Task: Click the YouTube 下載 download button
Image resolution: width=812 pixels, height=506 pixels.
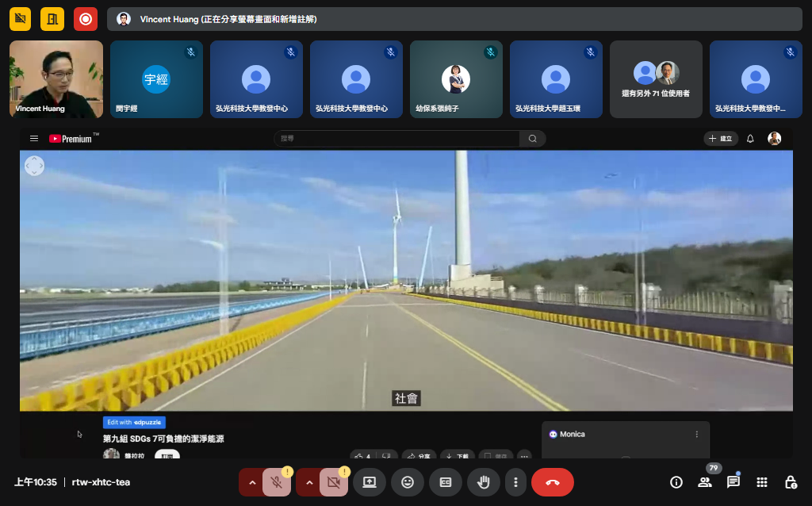Action: 458,456
